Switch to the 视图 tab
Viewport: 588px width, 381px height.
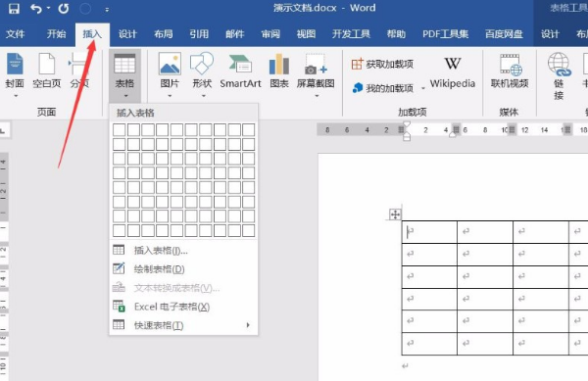tap(306, 34)
